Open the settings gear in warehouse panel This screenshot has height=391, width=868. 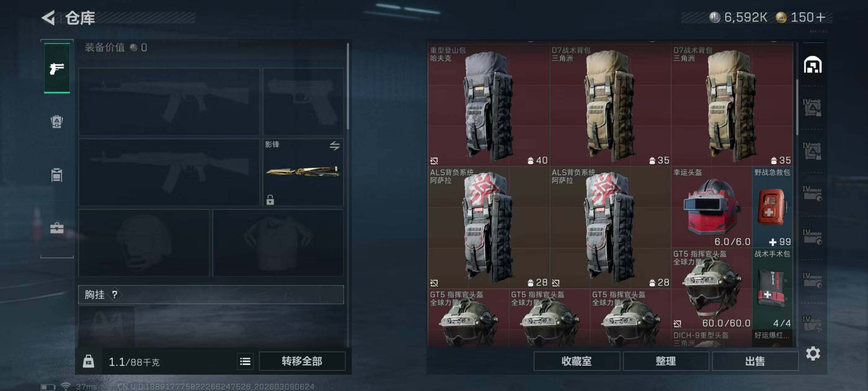pos(813,353)
